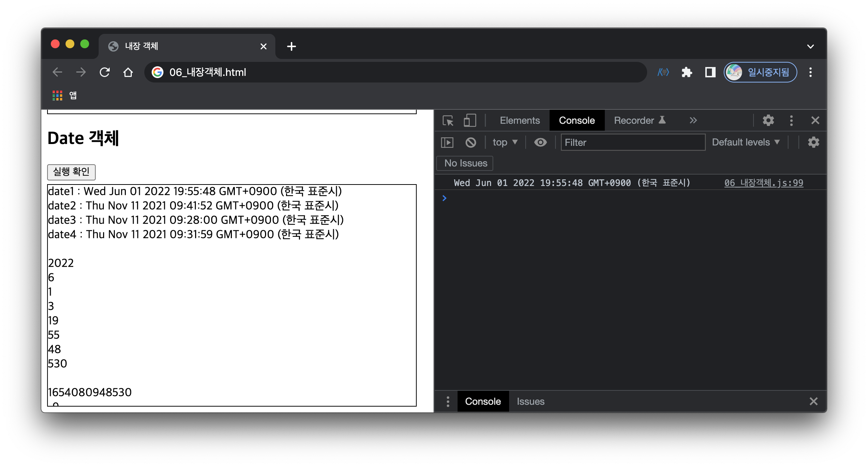Click the clear console icon
The image size is (868, 467).
[x=470, y=142]
